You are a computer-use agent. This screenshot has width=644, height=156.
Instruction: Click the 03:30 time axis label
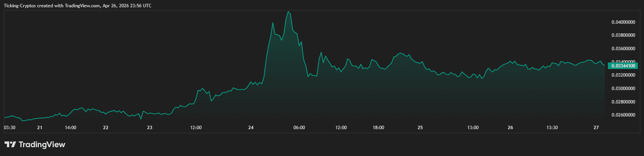[x=10, y=128]
